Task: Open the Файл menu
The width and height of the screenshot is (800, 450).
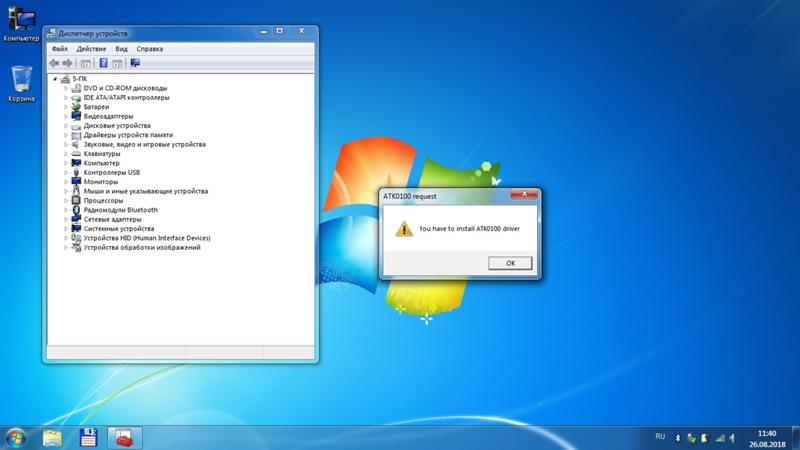Action: pos(60,49)
